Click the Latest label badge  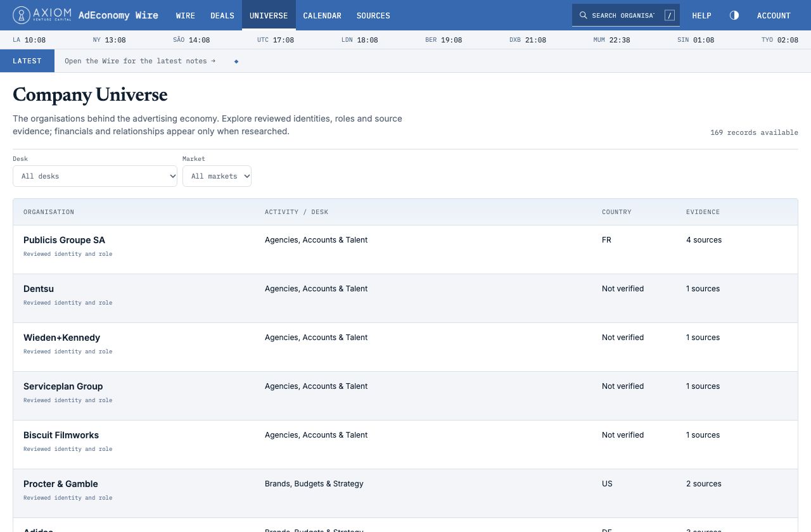tap(27, 61)
